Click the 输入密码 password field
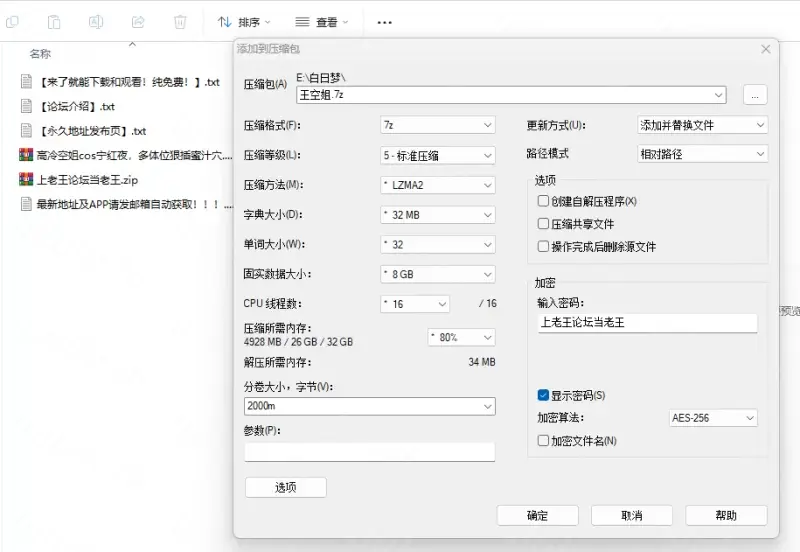Screen dimensions: 800x552 click(646, 323)
